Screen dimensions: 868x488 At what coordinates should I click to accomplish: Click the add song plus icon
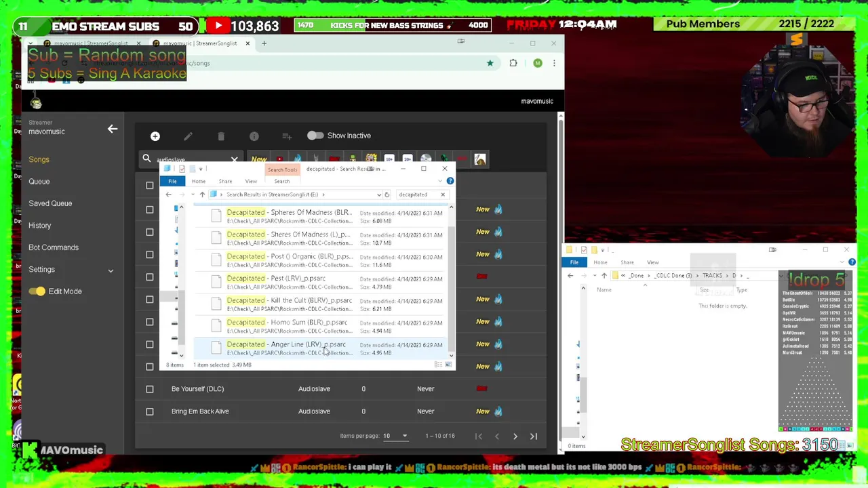pos(155,136)
